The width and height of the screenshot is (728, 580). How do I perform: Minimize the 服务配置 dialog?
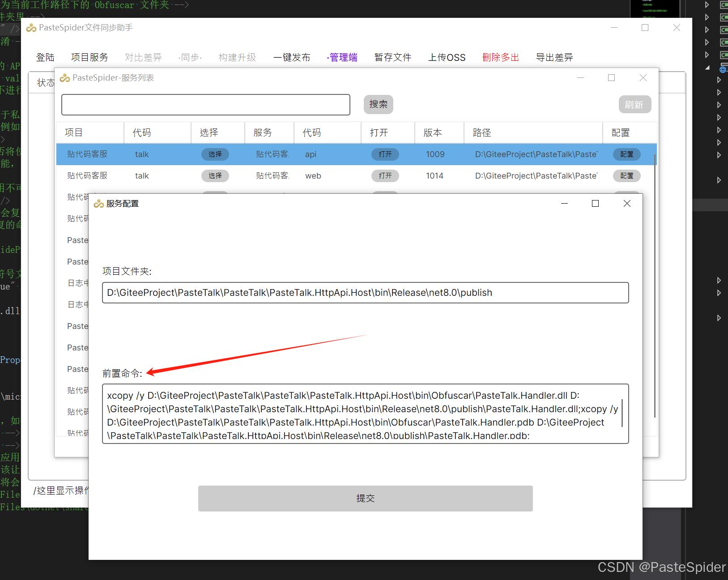pos(565,204)
